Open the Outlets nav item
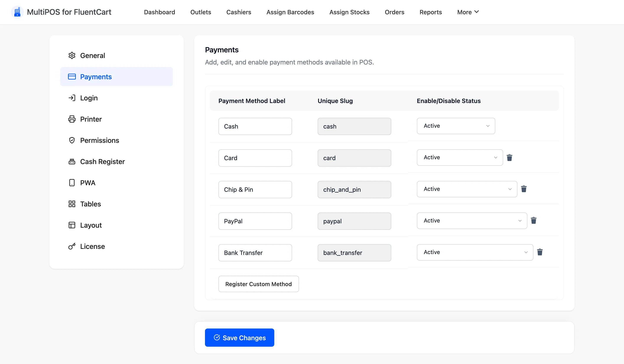Viewport: 624px width, 364px height. (x=201, y=12)
